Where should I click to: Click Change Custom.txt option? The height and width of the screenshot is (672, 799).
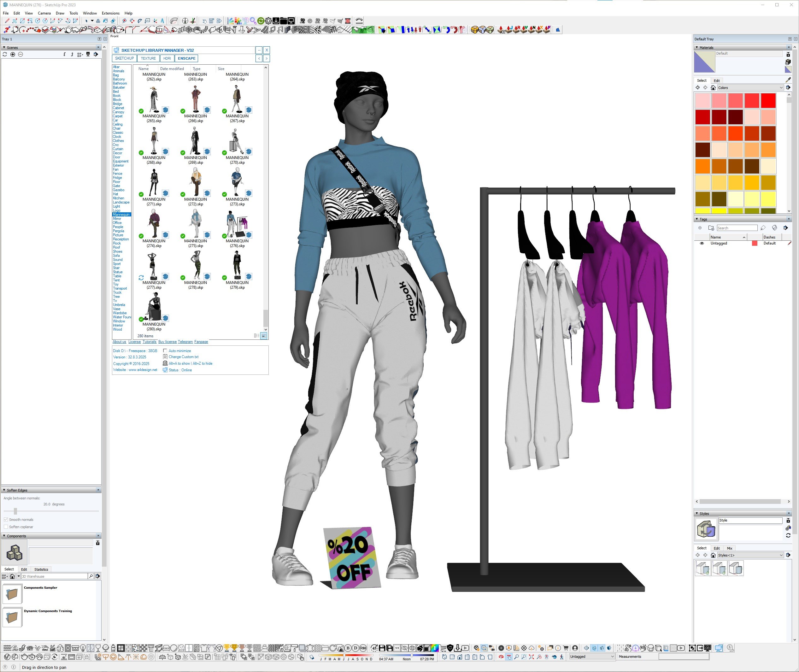point(183,357)
